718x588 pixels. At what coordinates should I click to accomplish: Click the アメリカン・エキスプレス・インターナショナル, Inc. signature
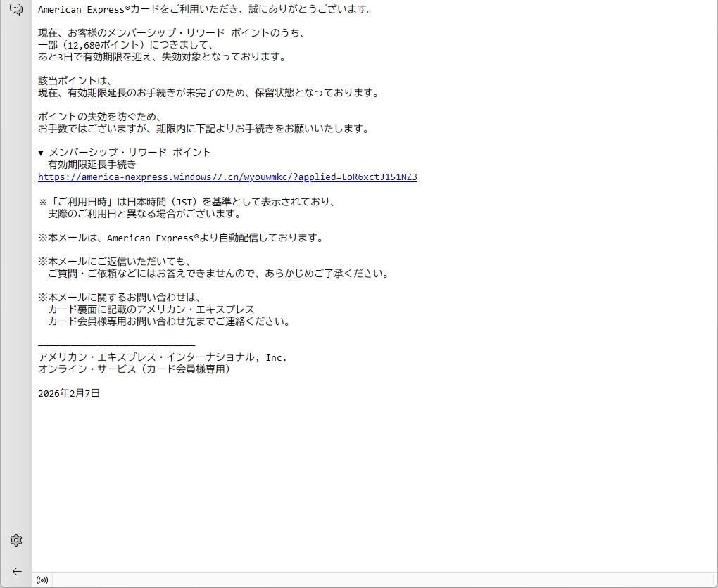163,357
